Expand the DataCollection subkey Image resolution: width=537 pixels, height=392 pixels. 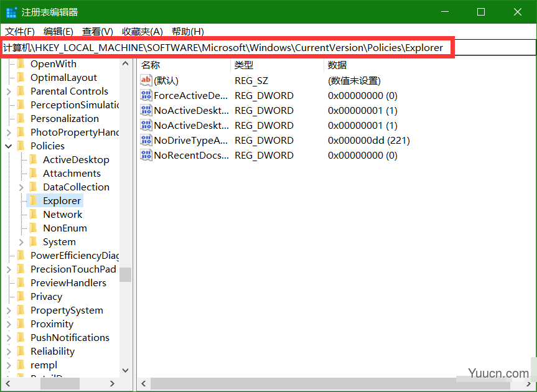[x=21, y=187]
